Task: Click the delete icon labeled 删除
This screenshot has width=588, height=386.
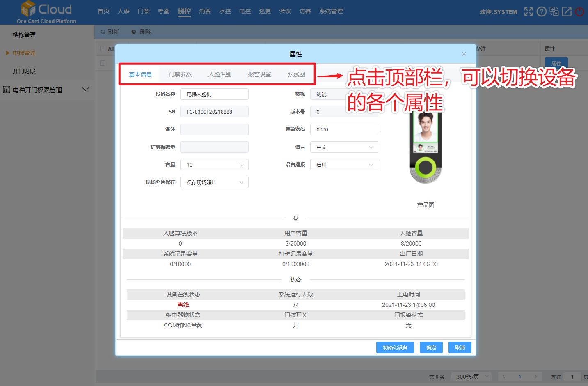Action: pyautogui.click(x=134, y=32)
